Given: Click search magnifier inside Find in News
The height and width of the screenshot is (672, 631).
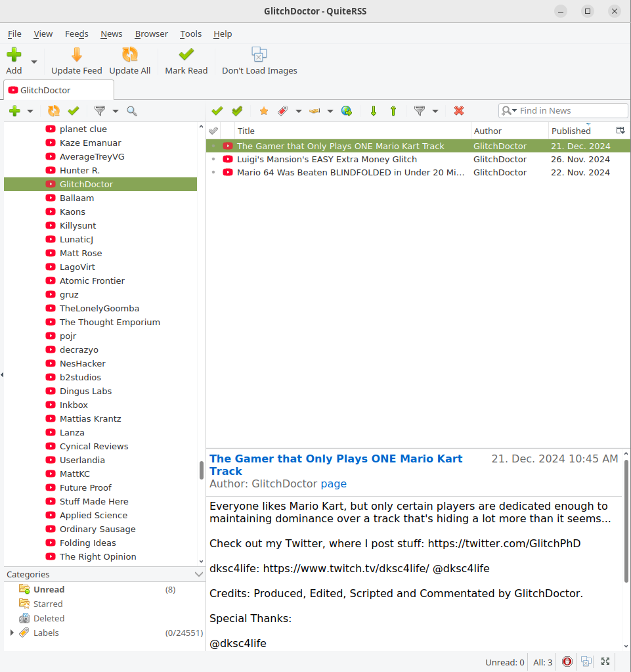Looking at the screenshot, I should pyautogui.click(x=509, y=111).
